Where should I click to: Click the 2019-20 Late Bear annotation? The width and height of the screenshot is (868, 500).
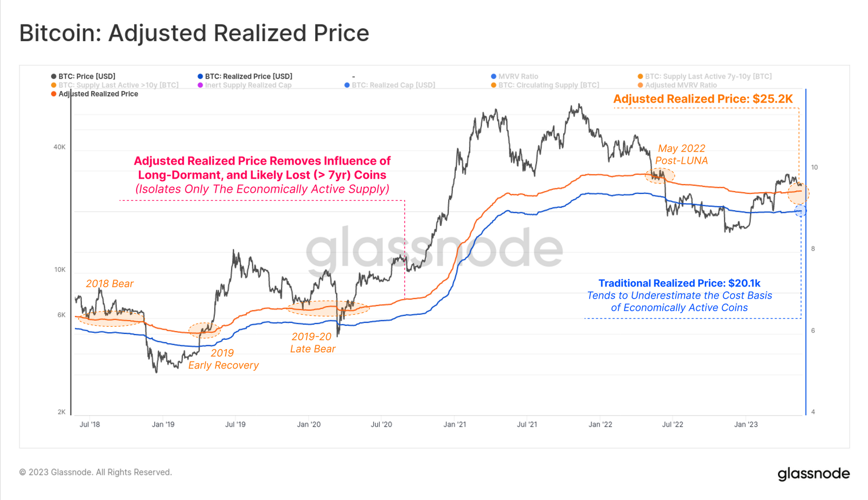pos(312,343)
